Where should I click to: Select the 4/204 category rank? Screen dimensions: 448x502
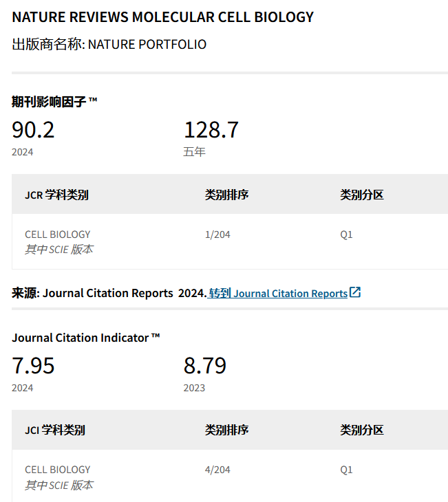(217, 470)
